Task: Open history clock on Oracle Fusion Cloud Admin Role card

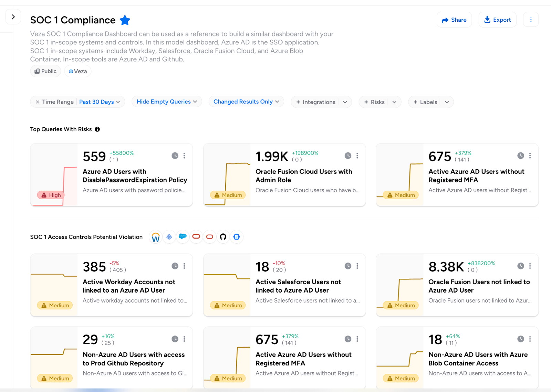Action: click(348, 156)
